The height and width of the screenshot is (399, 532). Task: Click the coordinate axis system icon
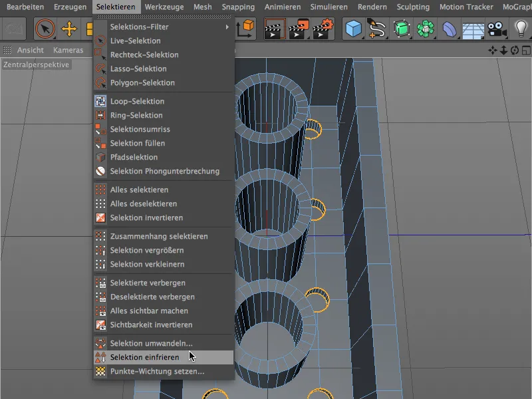245,29
